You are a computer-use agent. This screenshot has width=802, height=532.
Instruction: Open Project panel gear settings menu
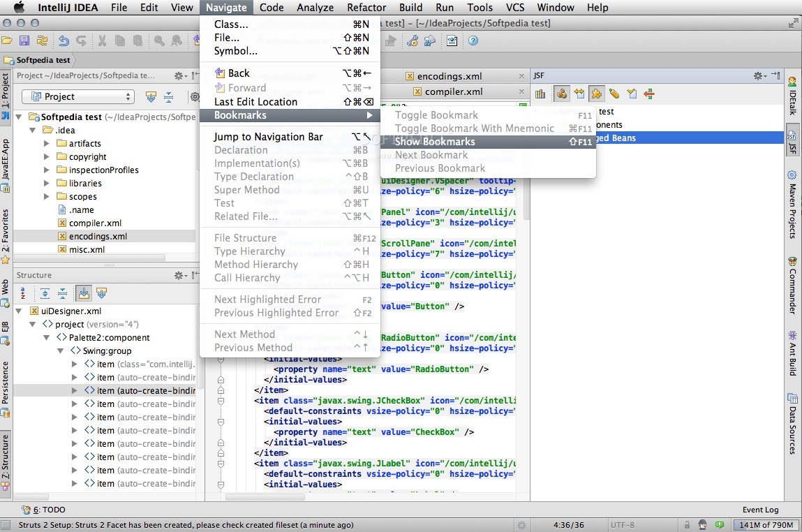180,75
